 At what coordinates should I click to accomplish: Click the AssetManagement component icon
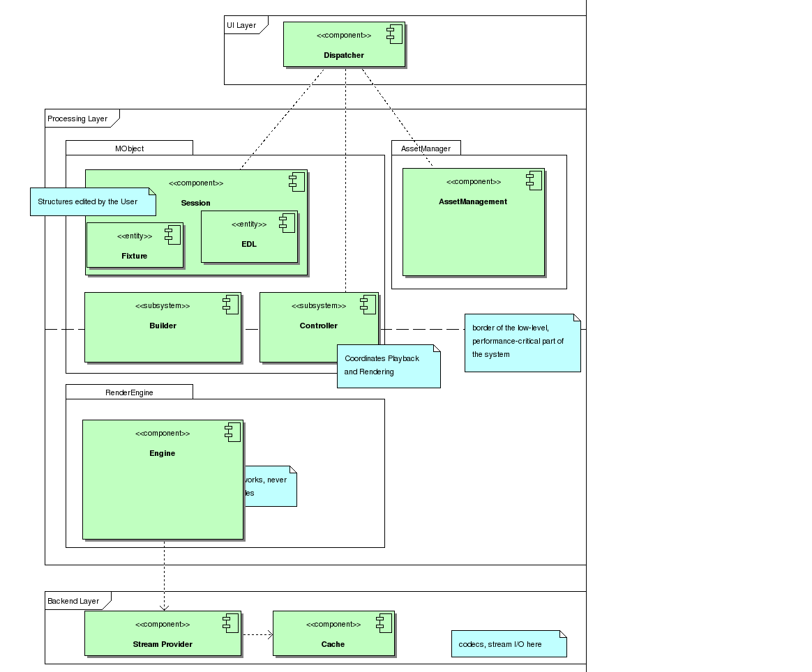tap(534, 181)
